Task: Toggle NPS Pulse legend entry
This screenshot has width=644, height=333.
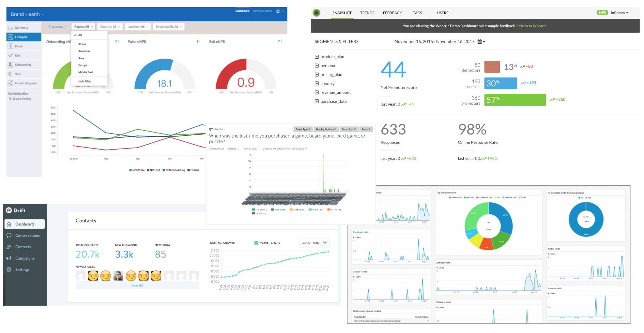Action: click(137, 170)
